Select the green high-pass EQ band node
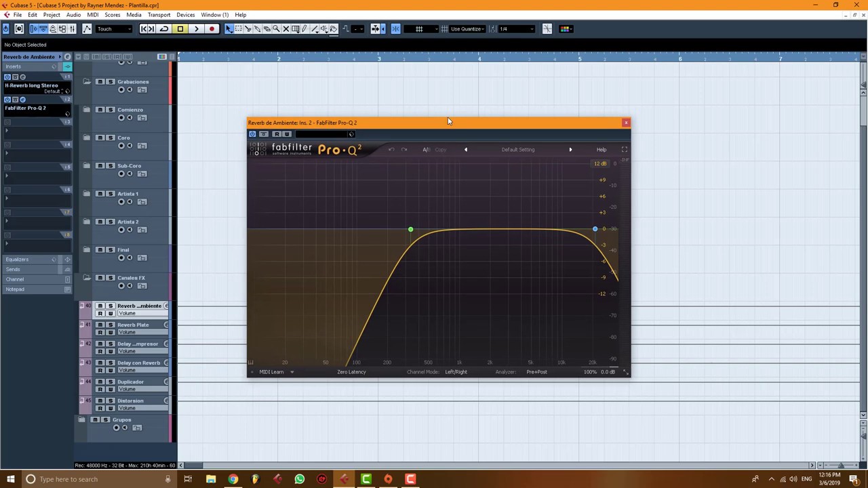868x488 pixels. pyautogui.click(x=410, y=230)
